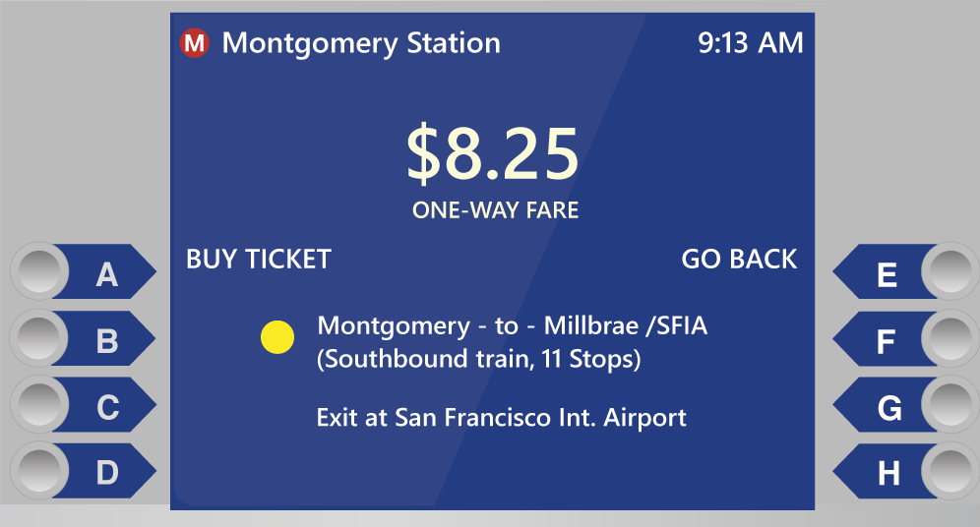Click the blue arrow label H

click(885, 471)
